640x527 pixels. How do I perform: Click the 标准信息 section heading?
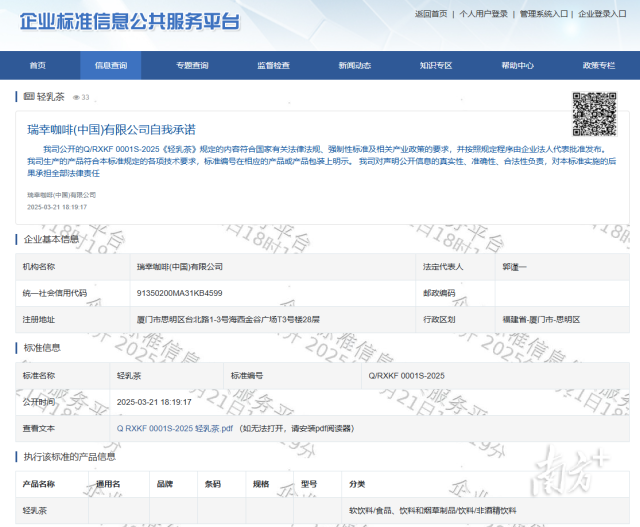42,348
